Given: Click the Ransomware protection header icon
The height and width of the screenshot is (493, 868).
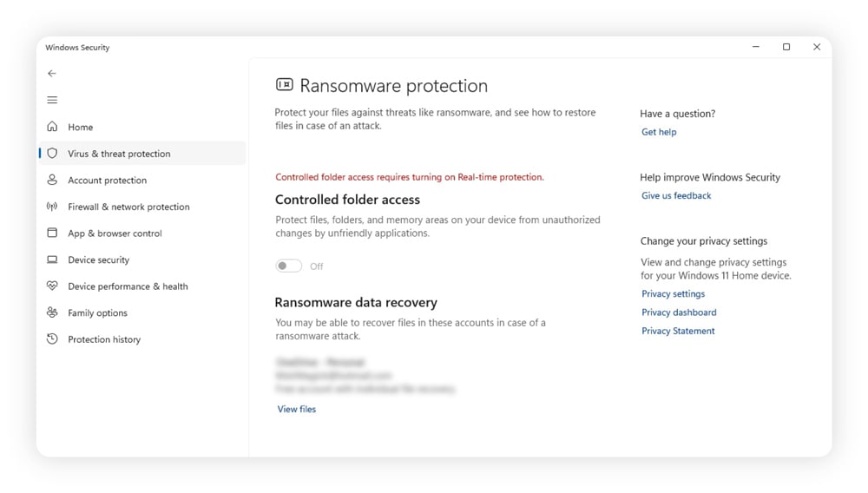Looking at the screenshot, I should tap(285, 85).
